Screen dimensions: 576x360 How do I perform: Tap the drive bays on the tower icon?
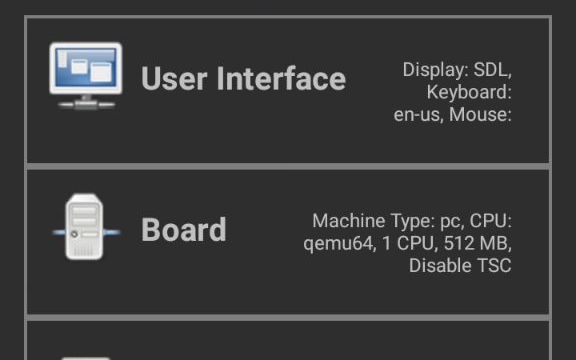[x=84, y=216]
